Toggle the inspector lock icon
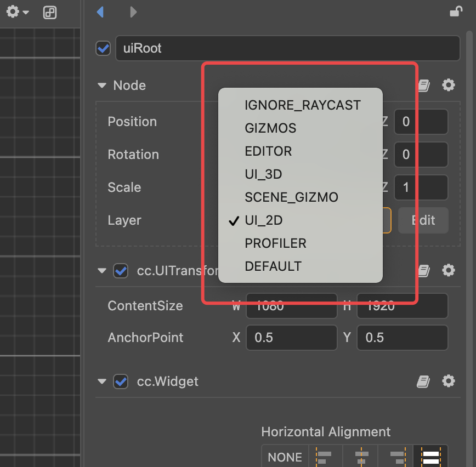Viewport: 476px width, 467px height. coord(455,12)
